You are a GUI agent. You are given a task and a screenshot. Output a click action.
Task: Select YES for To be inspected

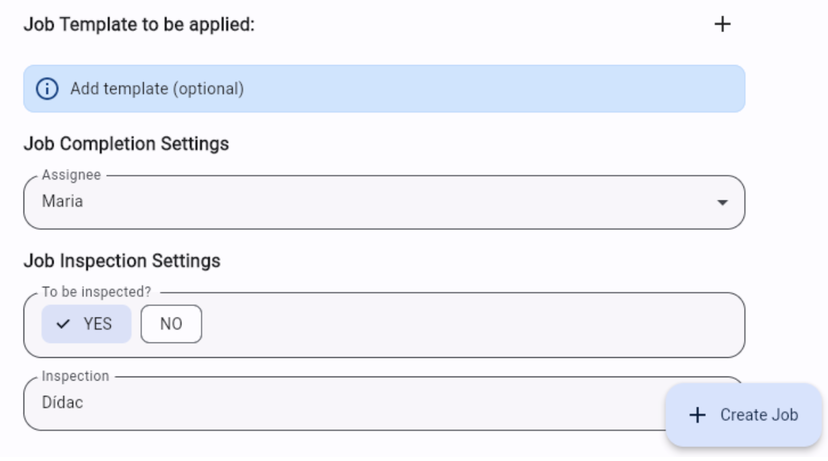87,324
